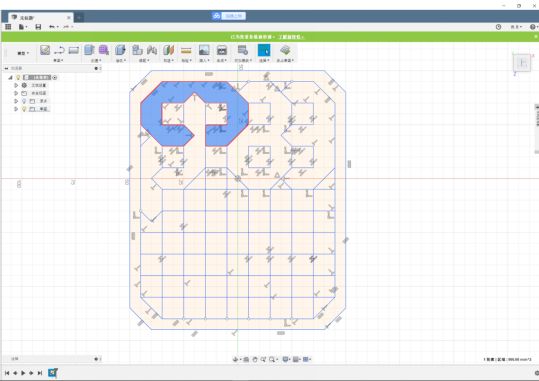Select the untitled document tab
The image size is (539, 381).
[40, 17]
